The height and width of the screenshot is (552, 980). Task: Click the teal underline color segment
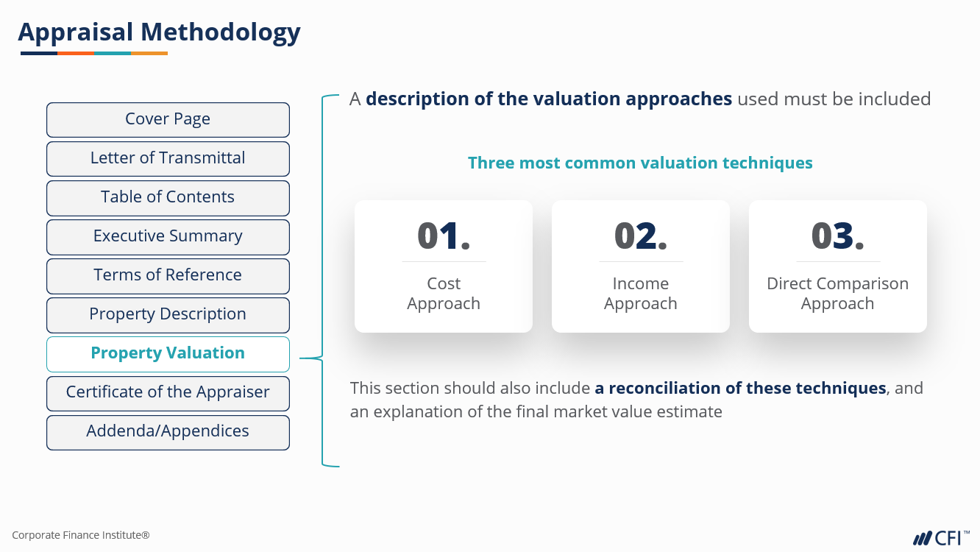tap(113, 53)
